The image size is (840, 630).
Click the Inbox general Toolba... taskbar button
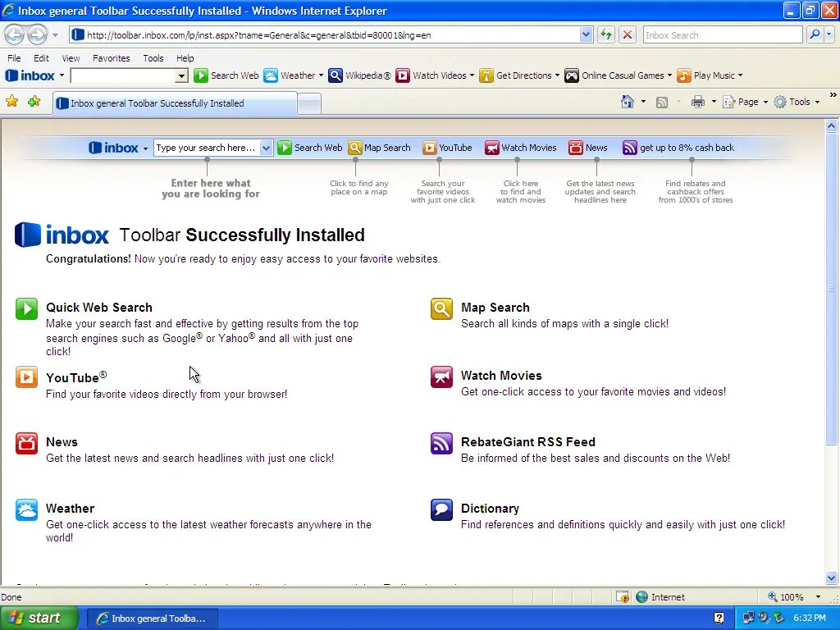click(x=152, y=619)
